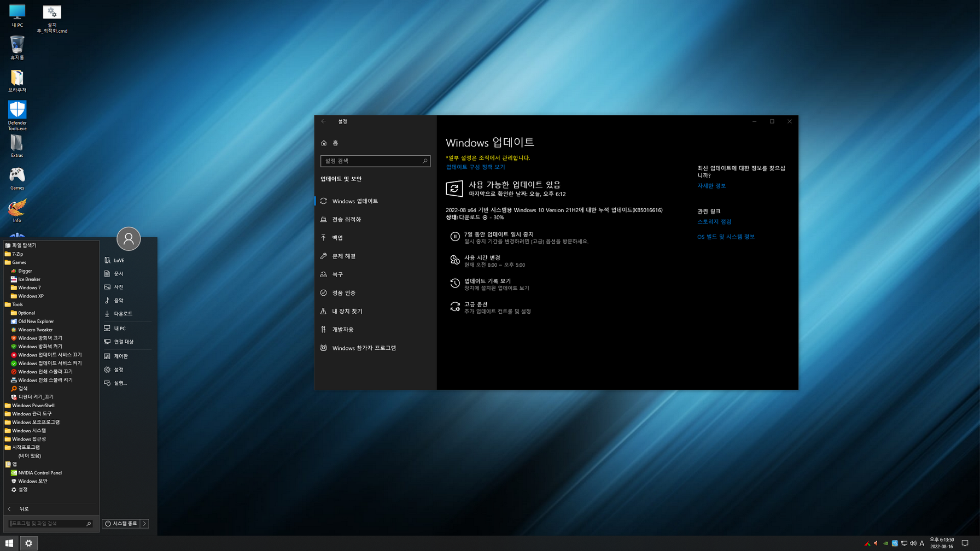Click 업데이트 구성 정책 보기 link

pos(475,167)
